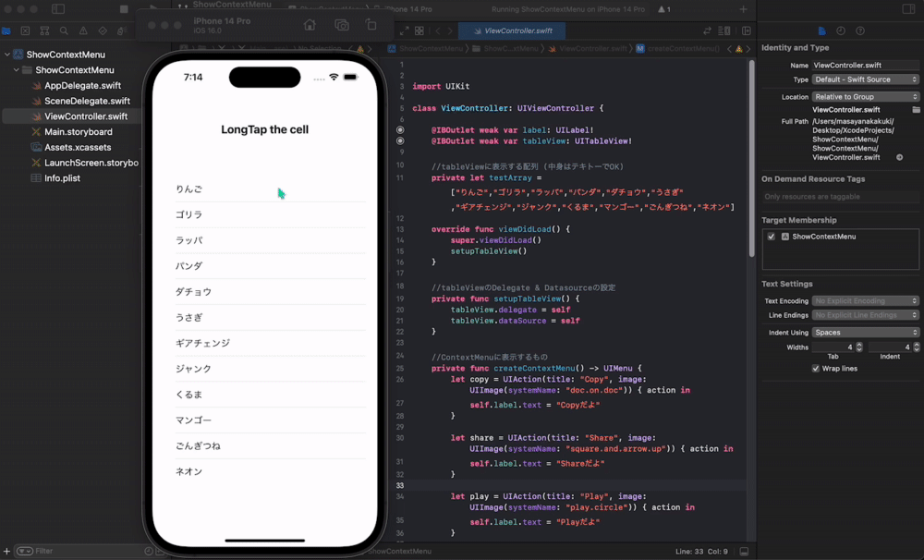Open the File inspector icon in the right panel

[822, 30]
